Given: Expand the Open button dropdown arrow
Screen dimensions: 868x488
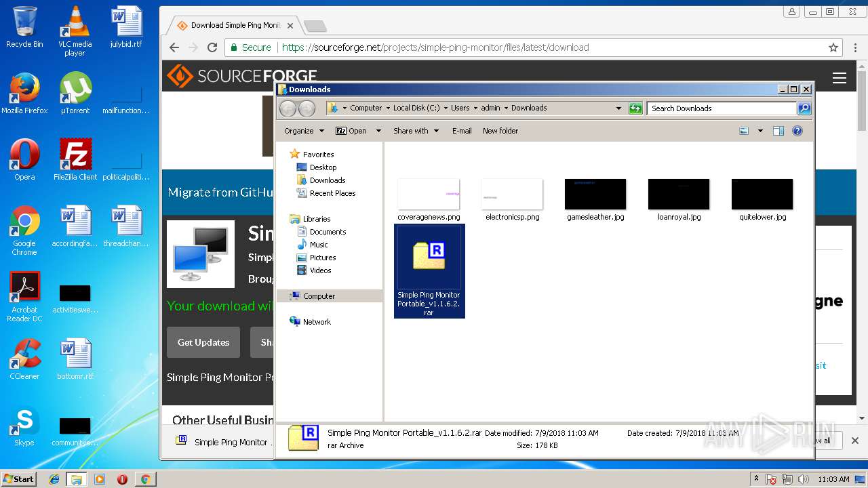Looking at the screenshot, I should point(378,131).
